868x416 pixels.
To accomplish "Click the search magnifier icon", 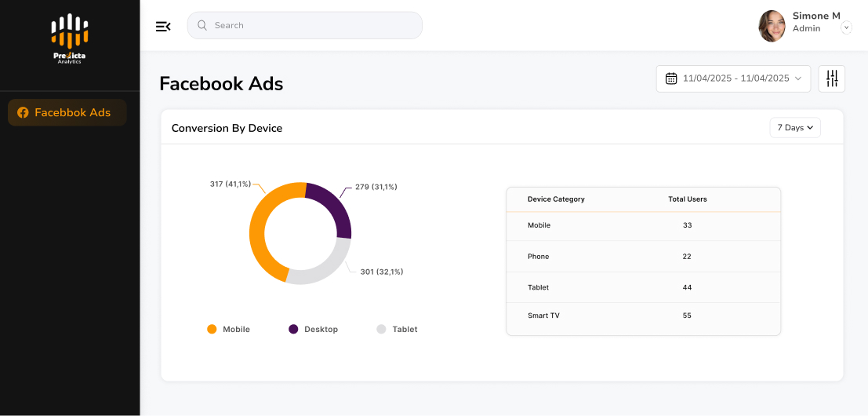I will (x=202, y=25).
